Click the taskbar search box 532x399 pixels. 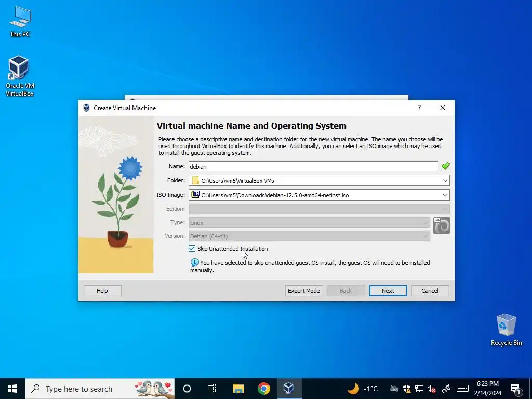(100, 389)
